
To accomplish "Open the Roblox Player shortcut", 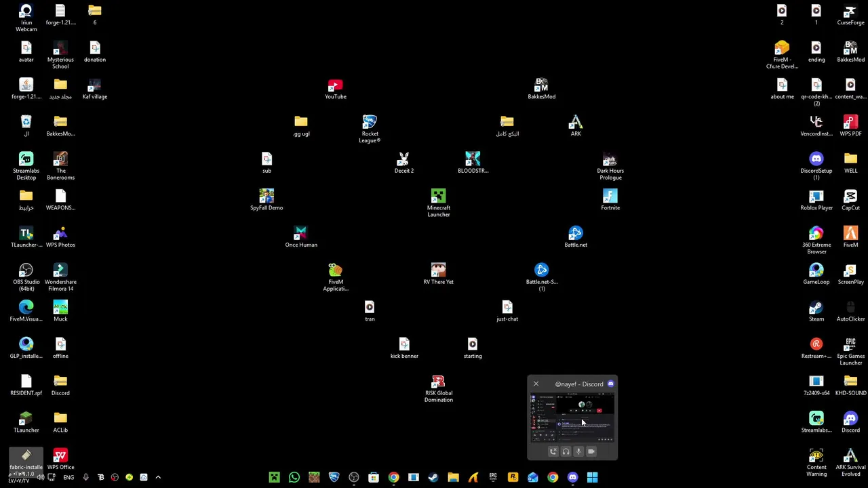I will pyautogui.click(x=816, y=200).
